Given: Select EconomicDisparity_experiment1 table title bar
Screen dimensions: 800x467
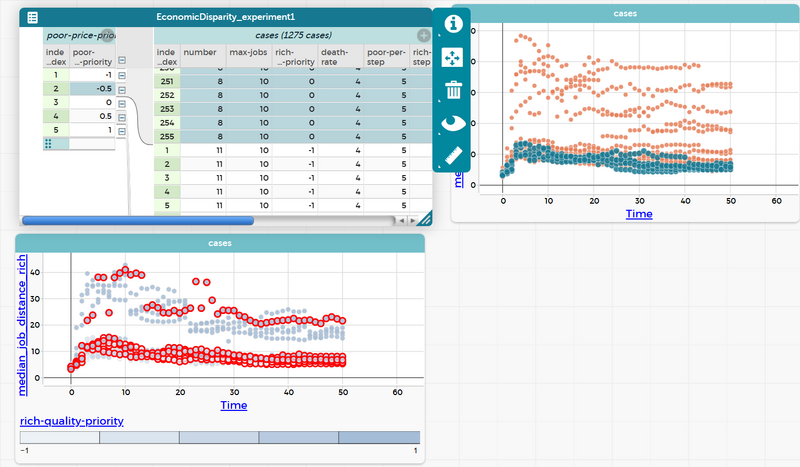Looking at the screenshot, I should tap(225, 18).
